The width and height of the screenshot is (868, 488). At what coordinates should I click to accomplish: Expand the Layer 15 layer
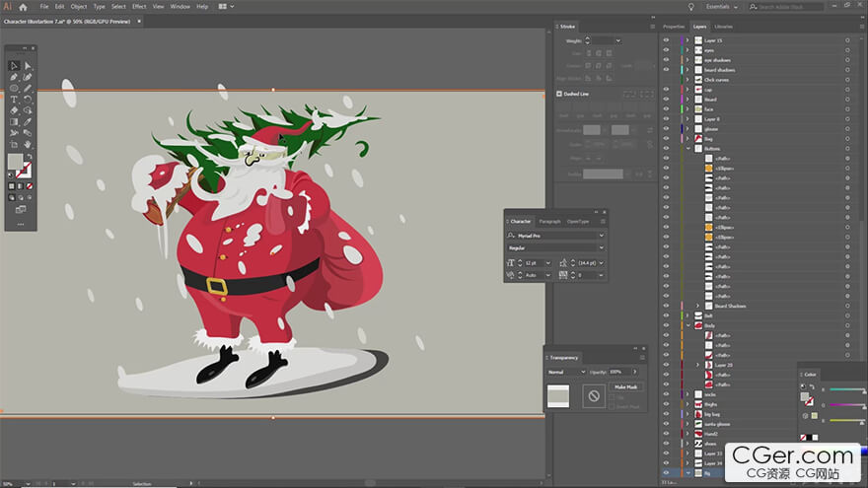point(687,40)
